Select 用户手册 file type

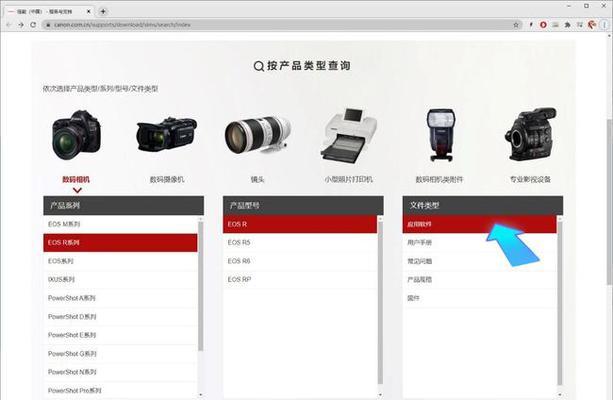pos(480,243)
